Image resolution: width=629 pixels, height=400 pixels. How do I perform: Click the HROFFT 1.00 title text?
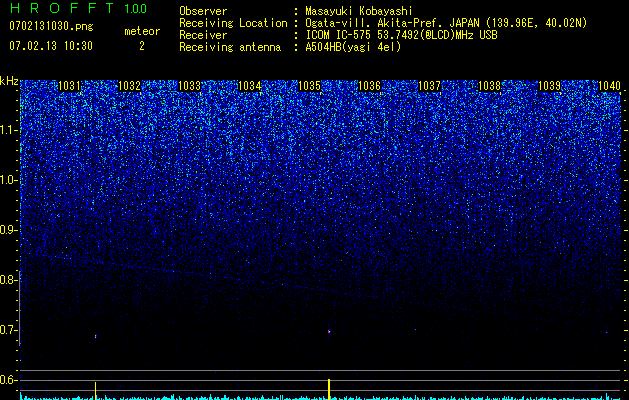[x=78, y=8]
